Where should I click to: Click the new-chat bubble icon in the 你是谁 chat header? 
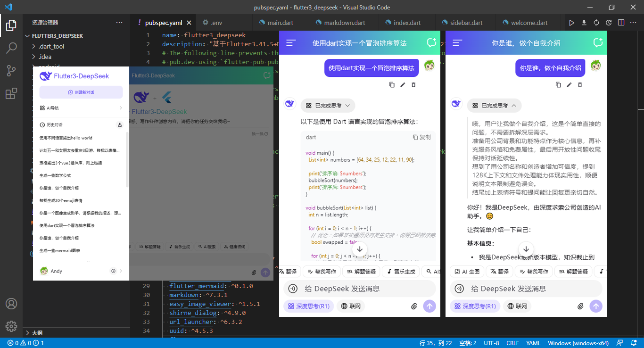[x=598, y=42]
